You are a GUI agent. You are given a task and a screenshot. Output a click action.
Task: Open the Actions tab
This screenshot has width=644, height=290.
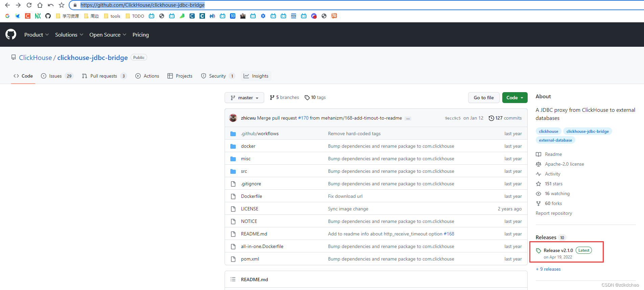[x=147, y=76]
